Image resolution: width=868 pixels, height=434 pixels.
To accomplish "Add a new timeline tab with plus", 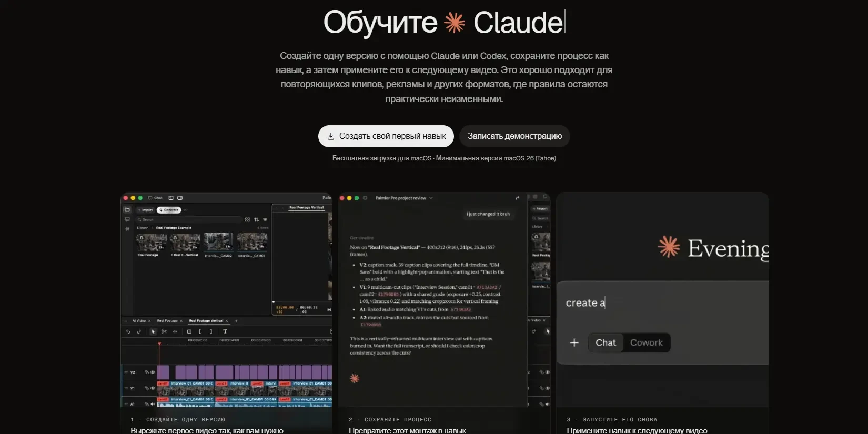I will pos(236,321).
